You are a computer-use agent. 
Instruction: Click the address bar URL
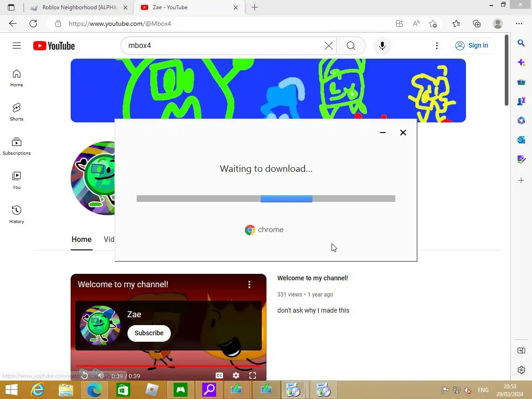[120, 24]
